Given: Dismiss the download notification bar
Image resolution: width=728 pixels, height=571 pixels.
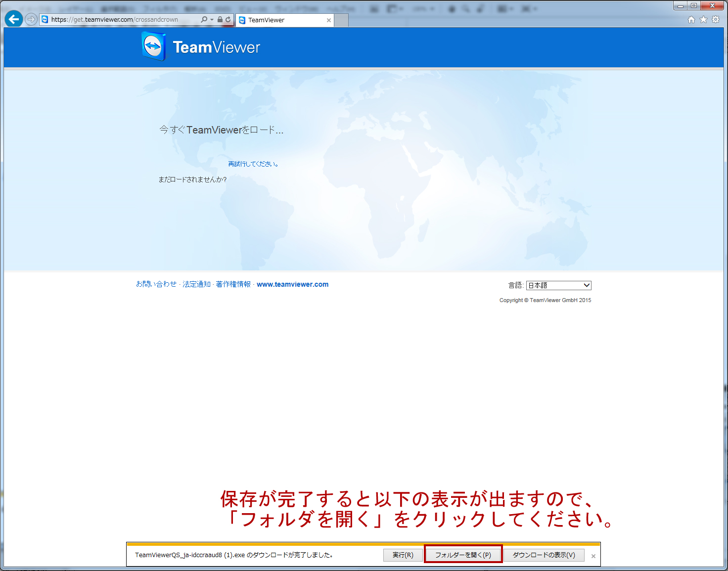Looking at the screenshot, I should 593,556.
